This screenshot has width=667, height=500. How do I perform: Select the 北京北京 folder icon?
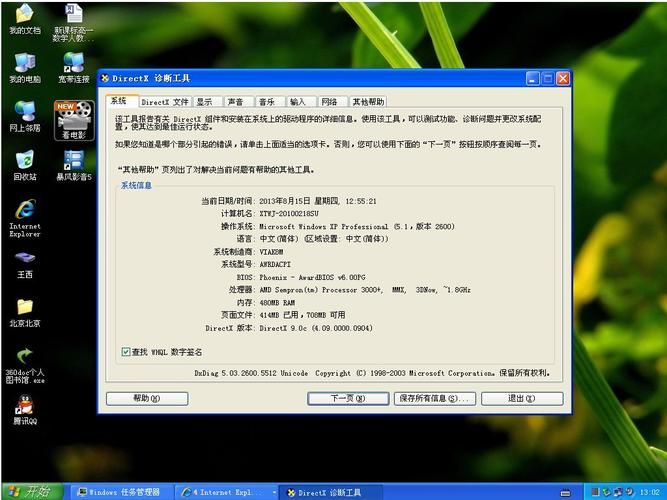pos(25,313)
